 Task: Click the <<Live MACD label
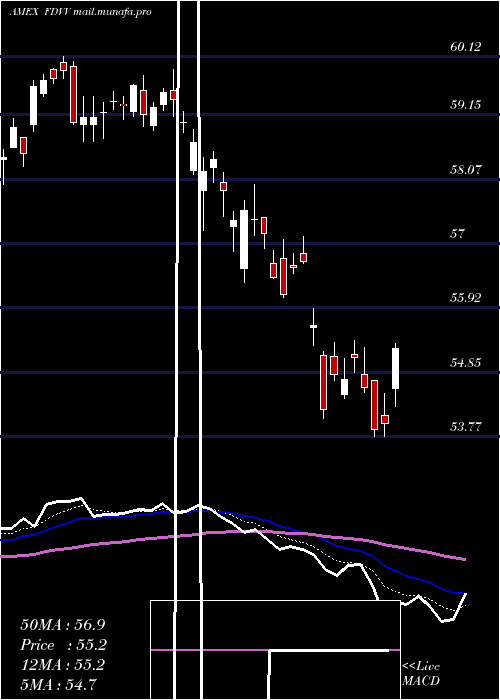(421, 674)
